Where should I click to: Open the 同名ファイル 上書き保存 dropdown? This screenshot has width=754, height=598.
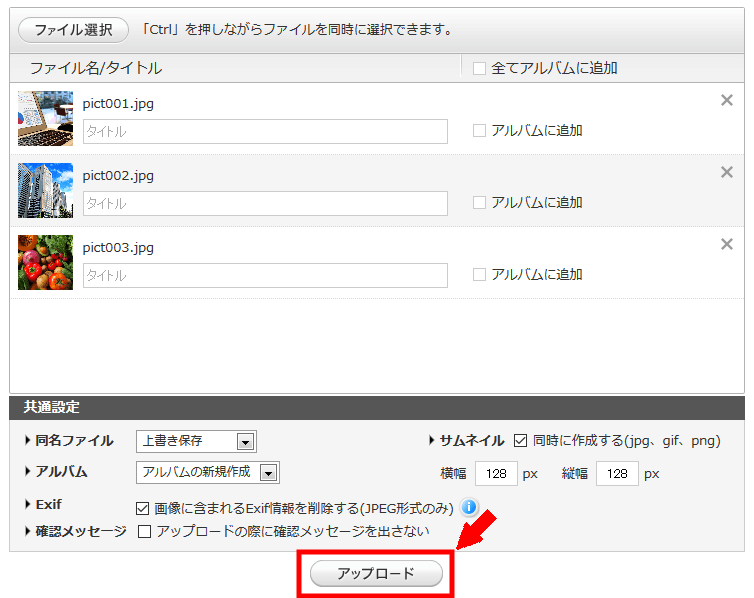(196, 441)
